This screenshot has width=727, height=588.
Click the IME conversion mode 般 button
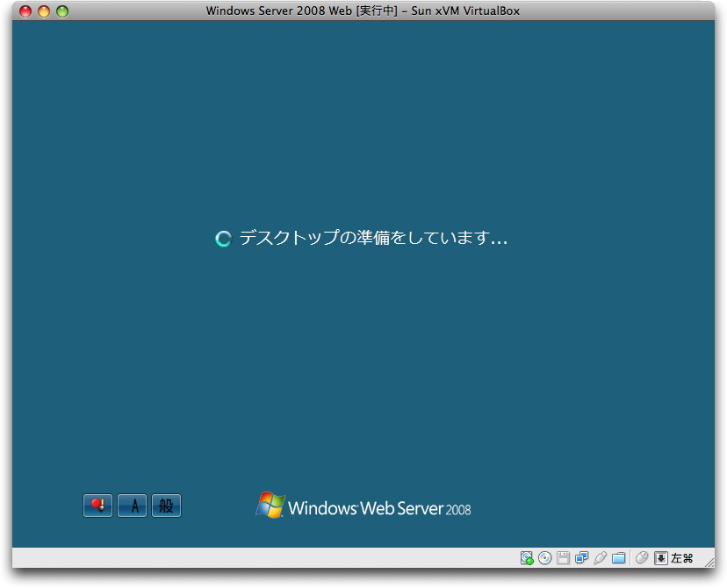tap(167, 506)
